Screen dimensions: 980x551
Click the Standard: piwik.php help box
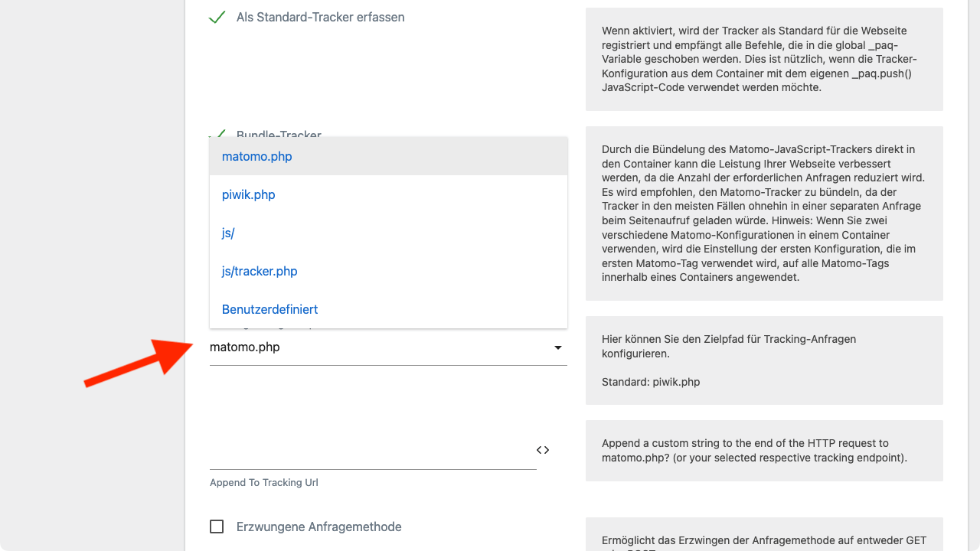(764, 360)
